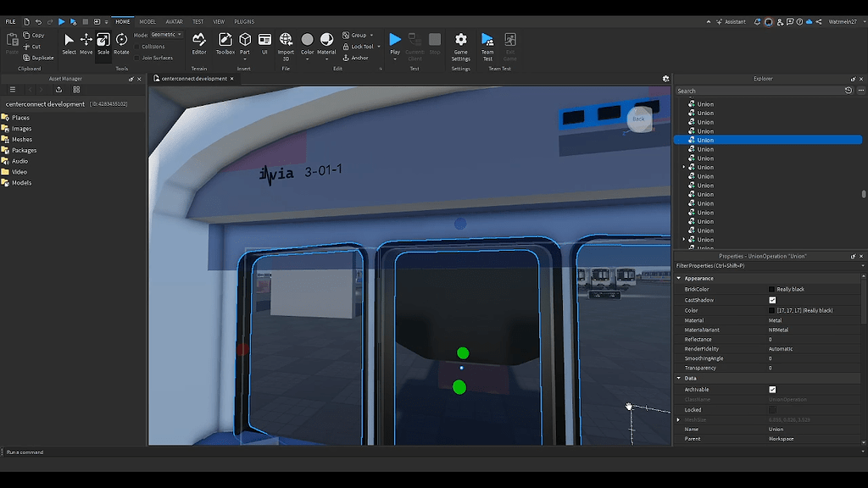This screenshot has height=488, width=868.
Task: Switch to the MODEL ribbon tab
Action: point(147,21)
